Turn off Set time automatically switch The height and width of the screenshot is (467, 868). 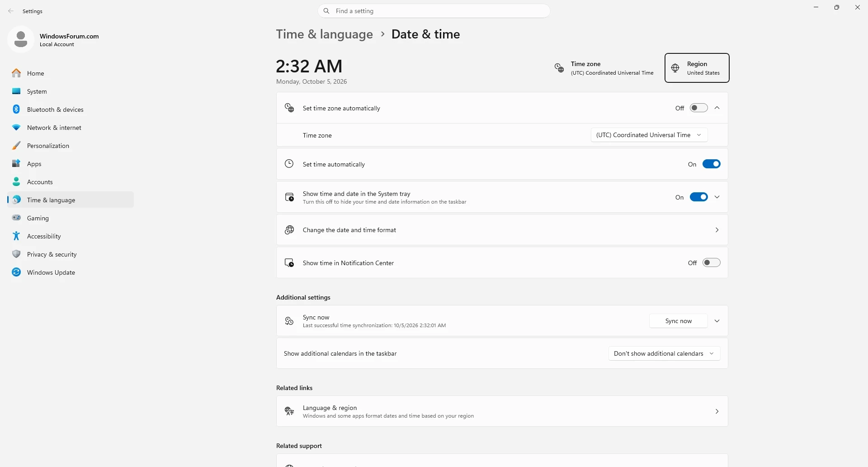coord(711,164)
